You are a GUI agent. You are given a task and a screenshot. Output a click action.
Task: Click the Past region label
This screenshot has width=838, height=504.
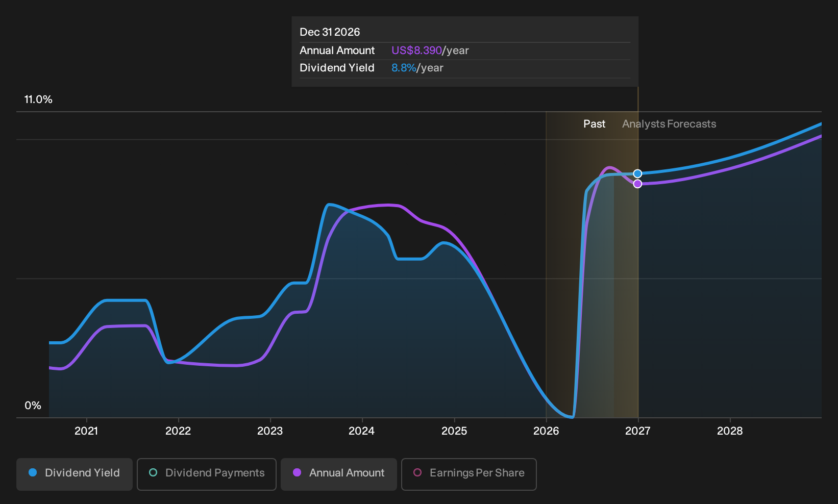tap(595, 124)
